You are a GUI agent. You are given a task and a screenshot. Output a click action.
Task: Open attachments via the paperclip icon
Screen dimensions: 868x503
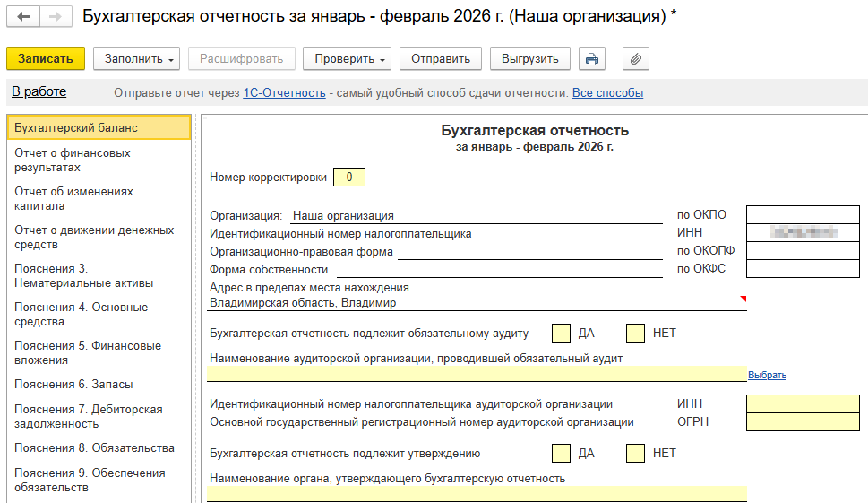click(x=635, y=58)
